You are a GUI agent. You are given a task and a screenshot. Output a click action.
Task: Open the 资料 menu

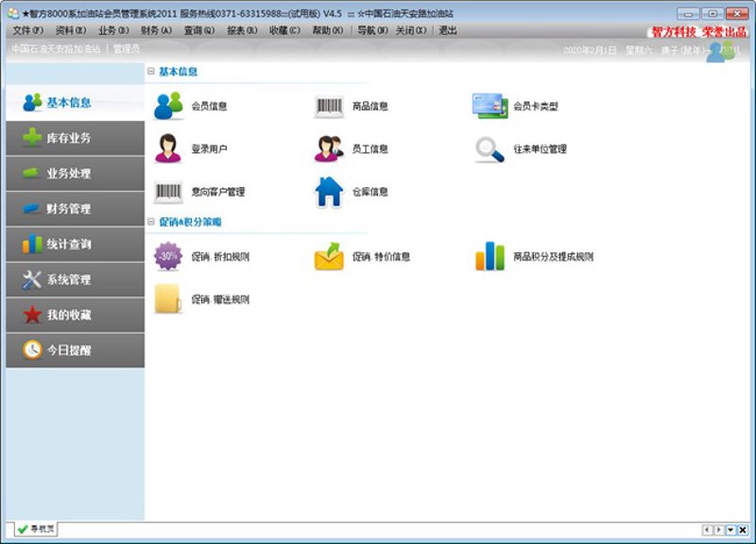point(71,30)
